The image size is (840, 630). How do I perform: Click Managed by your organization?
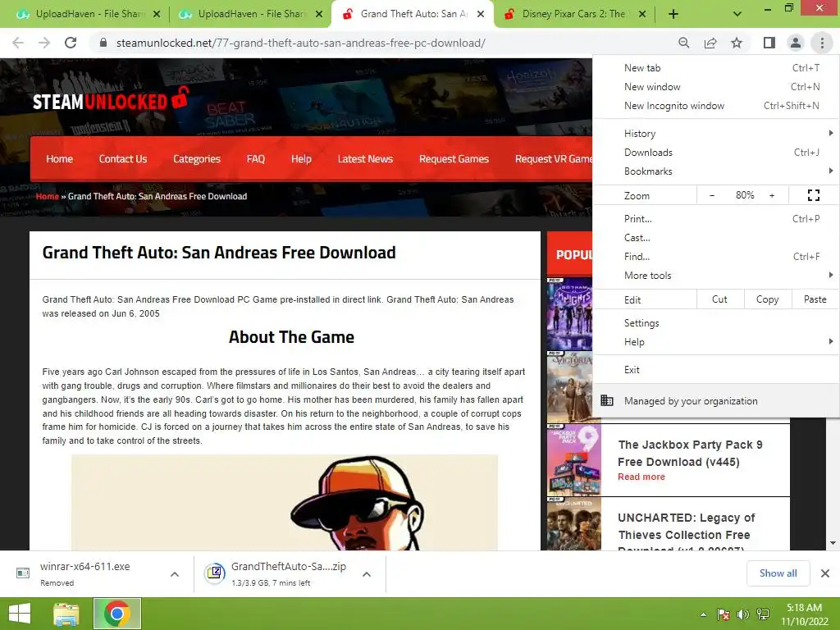[x=715, y=400]
